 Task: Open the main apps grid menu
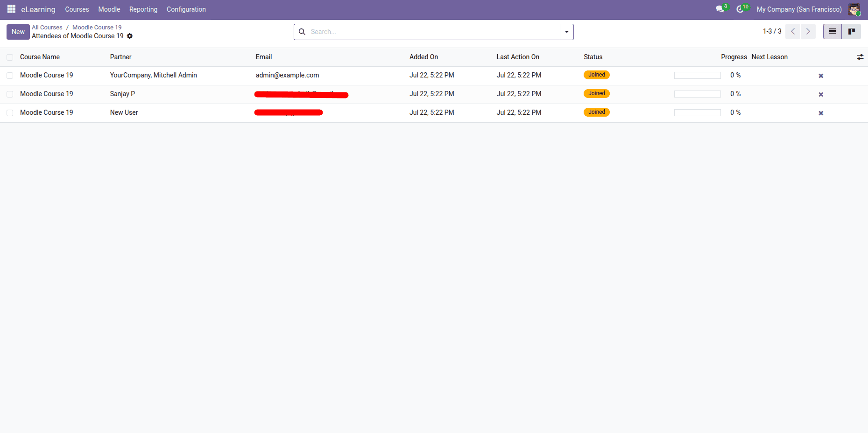coord(11,9)
